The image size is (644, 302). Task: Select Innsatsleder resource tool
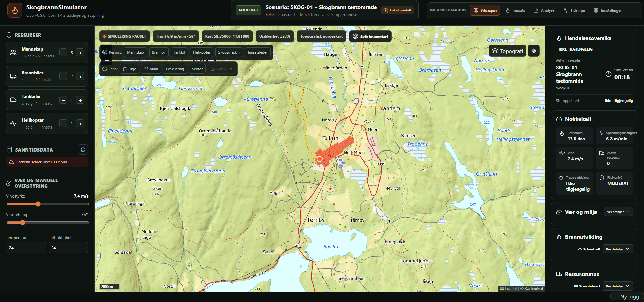click(258, 52)
